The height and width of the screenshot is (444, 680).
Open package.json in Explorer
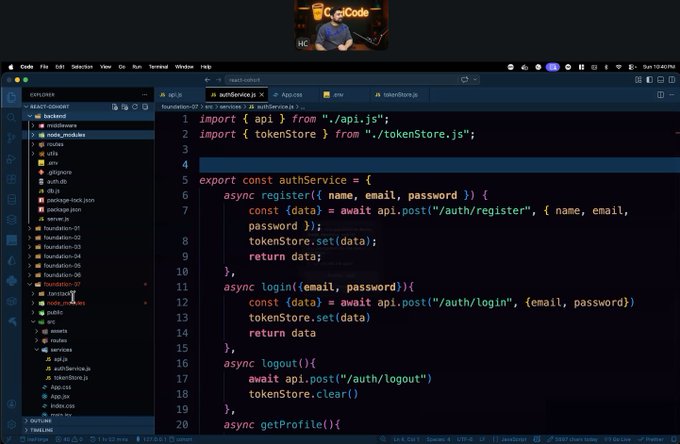point(88,209)
